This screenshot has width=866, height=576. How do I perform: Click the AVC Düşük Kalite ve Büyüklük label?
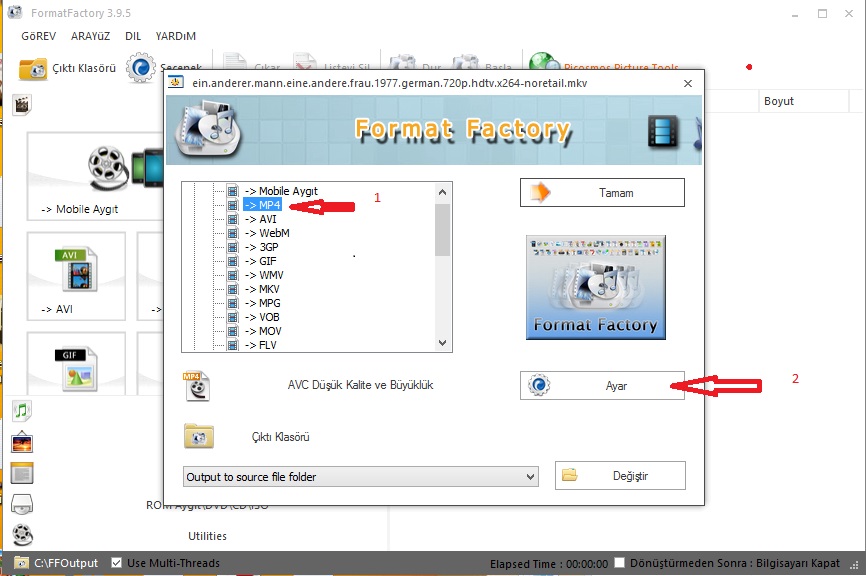[x=361, y=385]
